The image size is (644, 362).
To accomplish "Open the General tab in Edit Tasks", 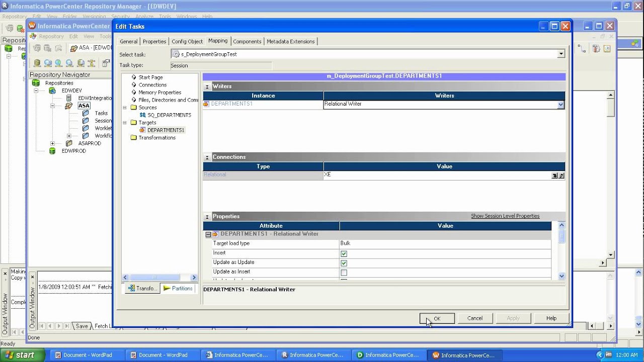I will [128, 41].
